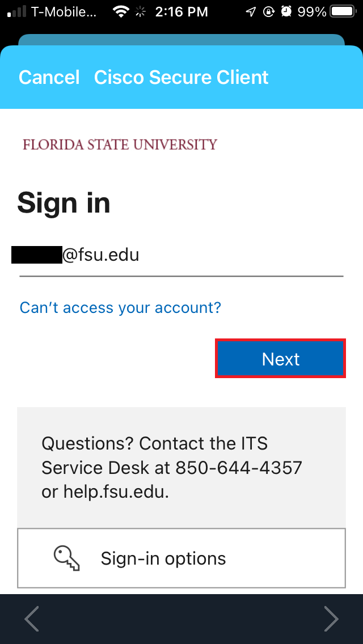Tap the Florida State University logo
The width and height of the screenshot is (363, 644).
pos(118,144)
